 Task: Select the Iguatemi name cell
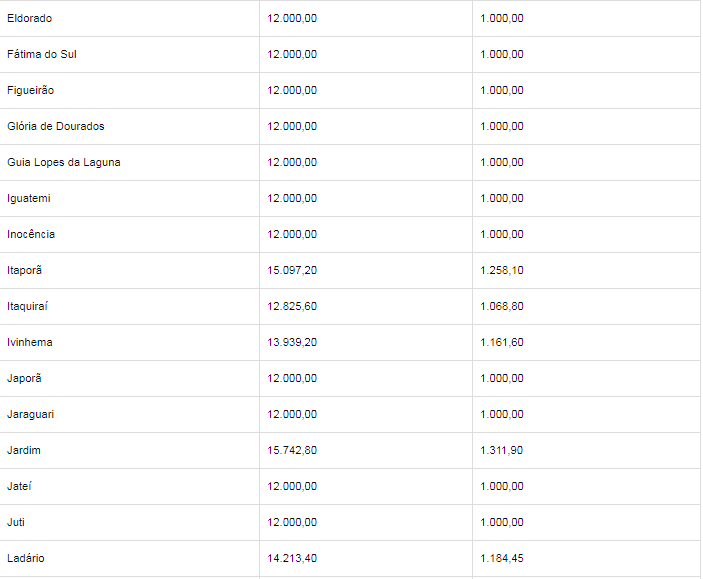point(29,198)
